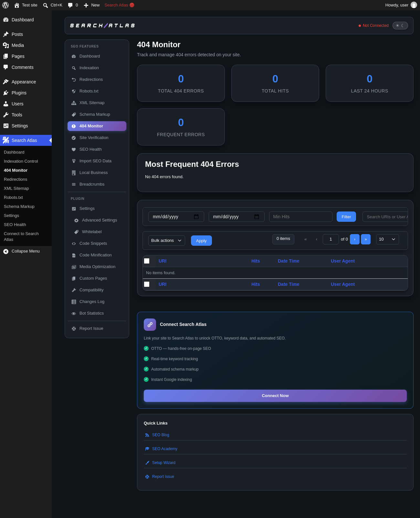Check select-all box in table footer
The height and width of the screenshot is (518, 420).
tap(147, 284)
